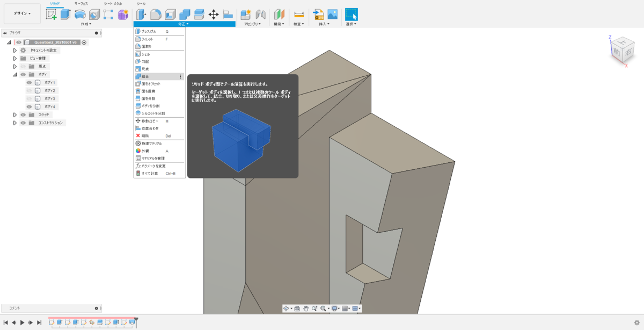Select the Revolve tool icon
The image size is (644, 330).
coord(80,15)
